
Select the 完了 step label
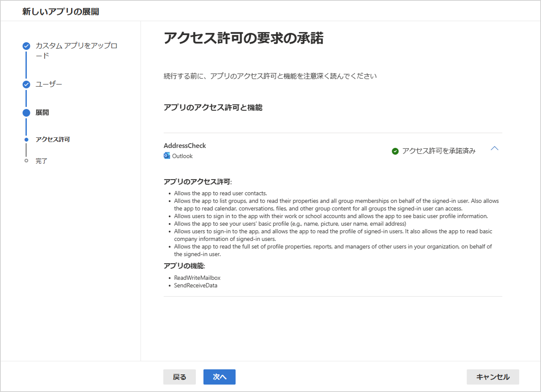(x=41, y=161)
